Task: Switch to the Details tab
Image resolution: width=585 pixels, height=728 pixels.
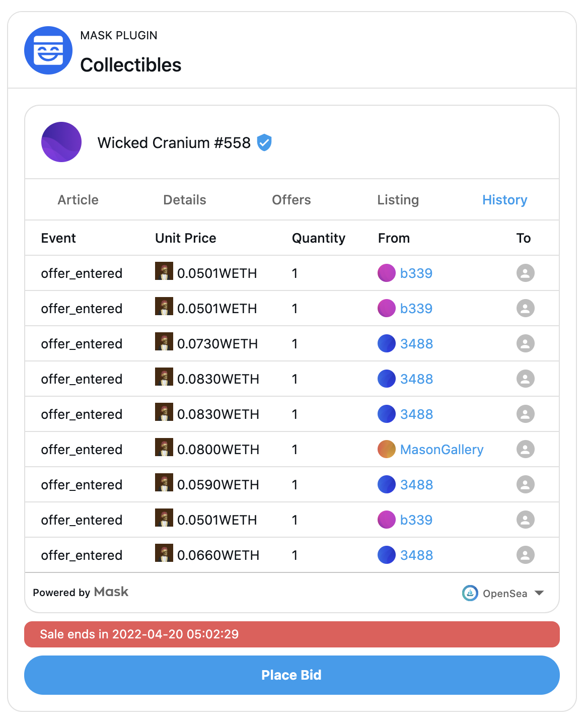Action: 184,200
